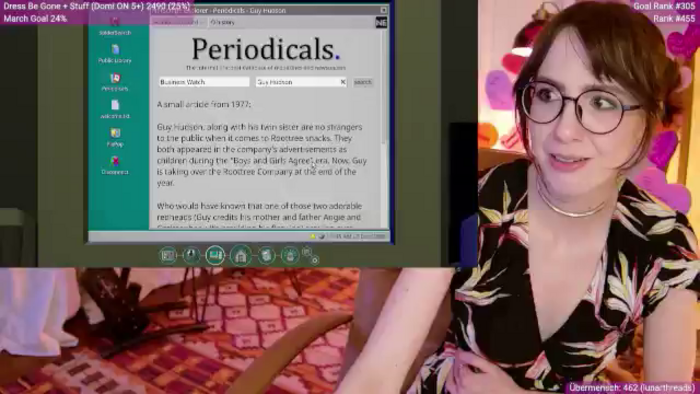This screenshot has height=394, width=700.
Task: Clear the Guy Hudson search field with X
Action: coord(342,82)
